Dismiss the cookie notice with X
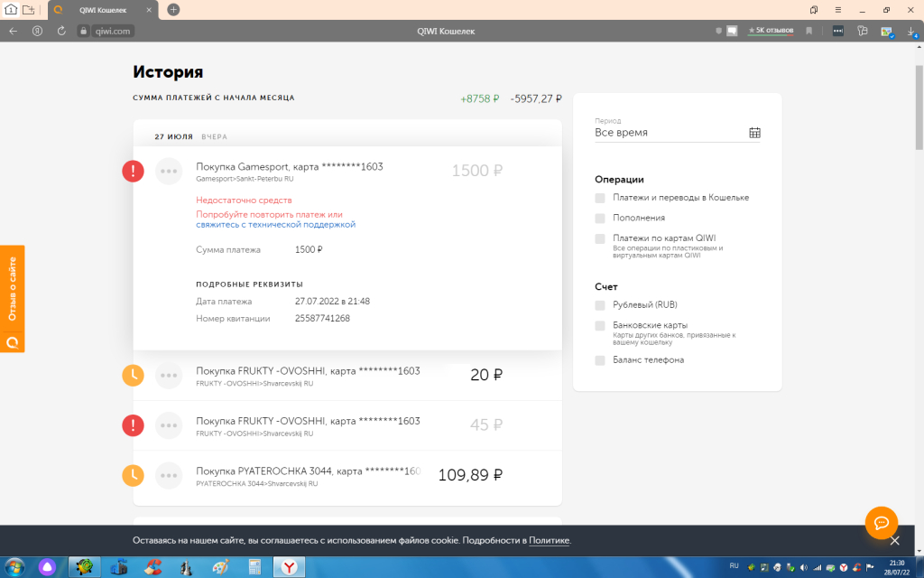 (894, 541)
